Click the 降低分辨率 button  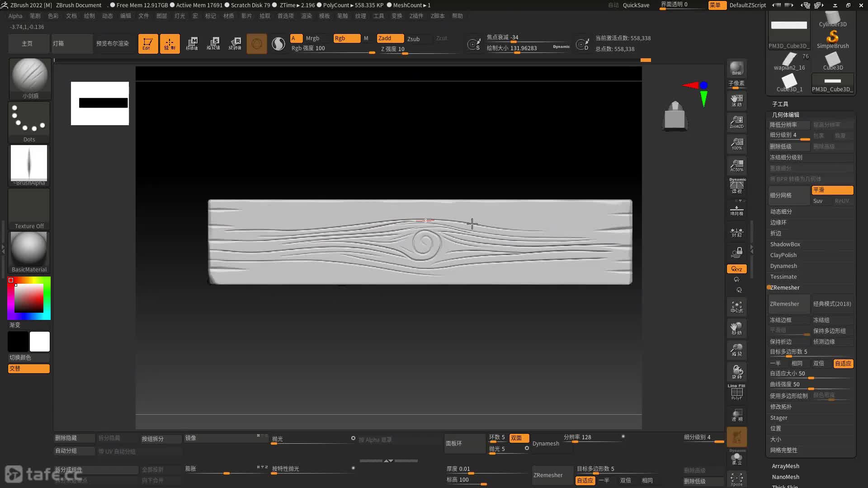pyautogui.click(x=789, y=125)
